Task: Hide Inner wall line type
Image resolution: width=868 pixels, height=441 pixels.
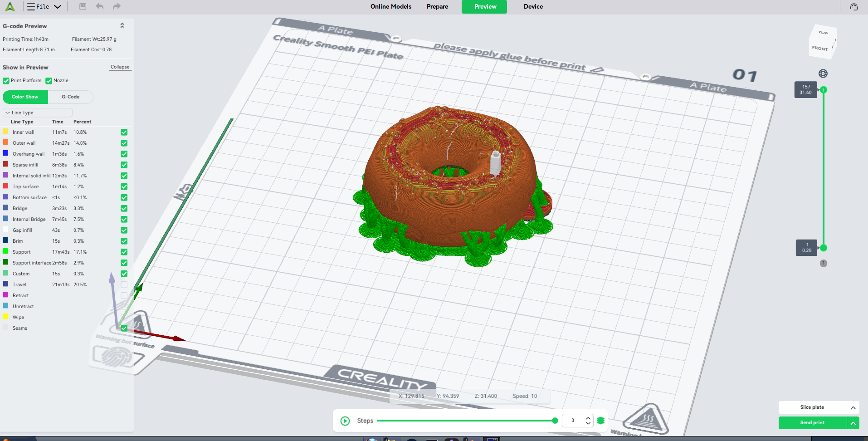Action: point(124,132)
